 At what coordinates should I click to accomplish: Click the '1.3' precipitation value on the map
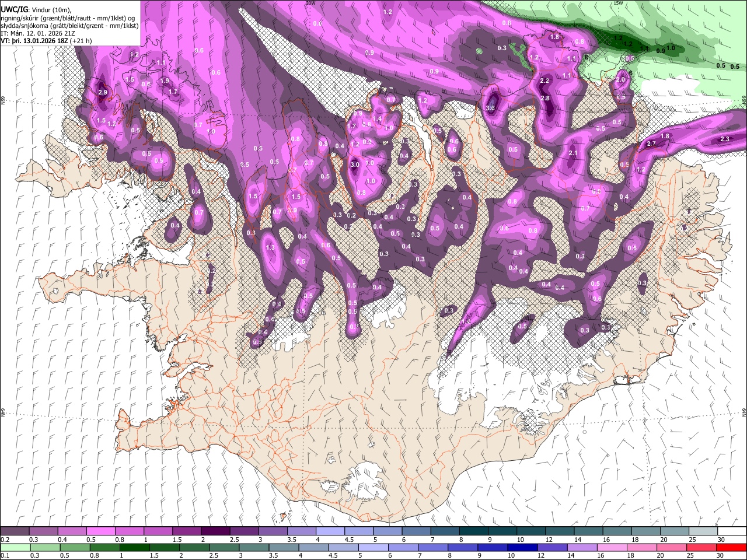[270, 247]
